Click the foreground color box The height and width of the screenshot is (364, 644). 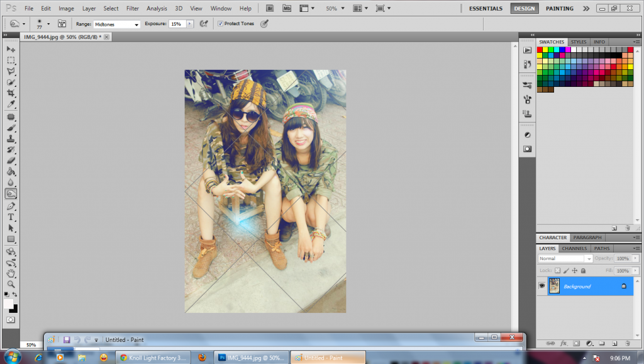8,304
